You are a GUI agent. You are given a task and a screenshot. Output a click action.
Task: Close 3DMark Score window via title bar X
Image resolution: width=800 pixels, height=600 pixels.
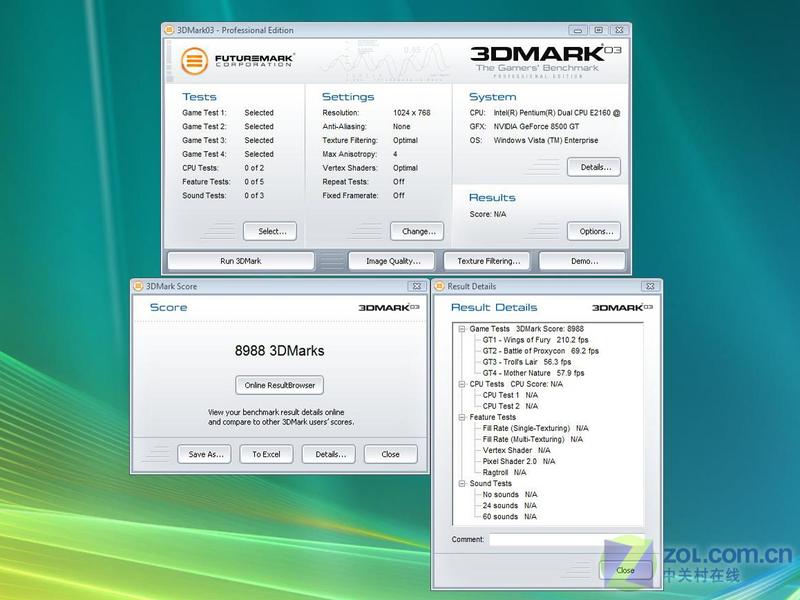click(417, 286)
